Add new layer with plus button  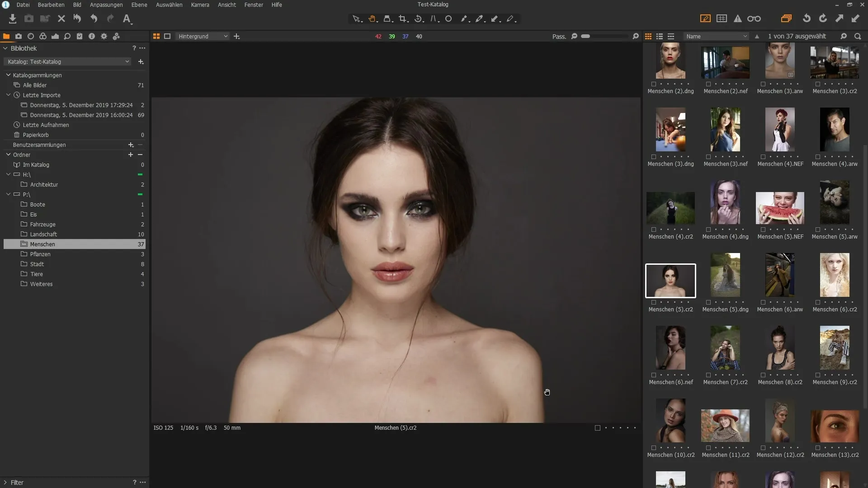tap(236, 36)
